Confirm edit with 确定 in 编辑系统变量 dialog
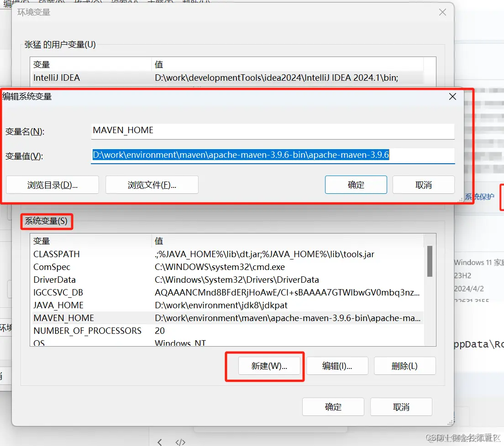This screenshot has width=504, height=446. tap(356, 185)
